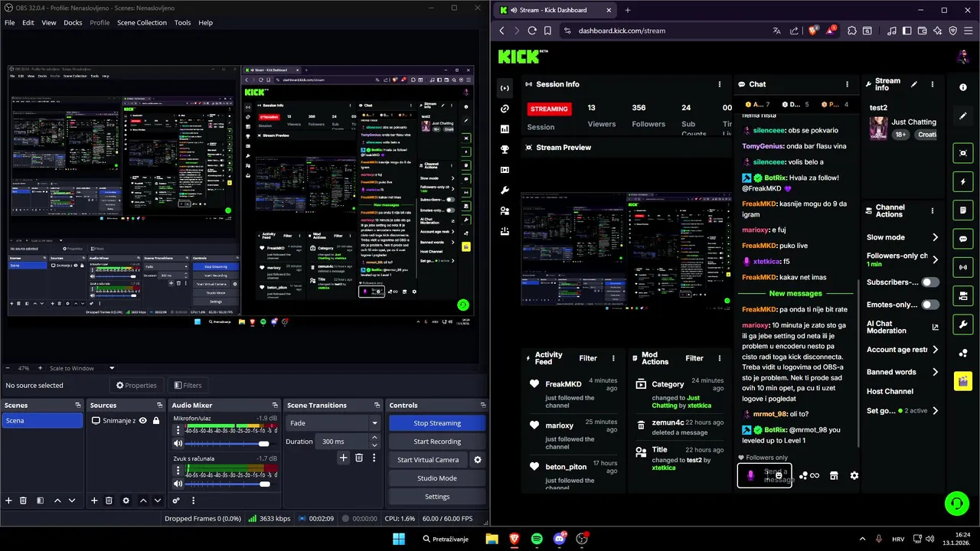The image size is (980, 551).
Task: Open Kick sidebar trophy icon
Action: coord(505,149)
